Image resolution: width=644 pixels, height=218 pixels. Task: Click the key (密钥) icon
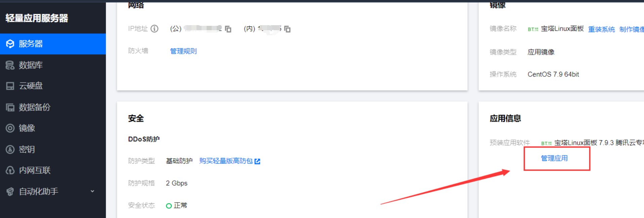point(10,149)
